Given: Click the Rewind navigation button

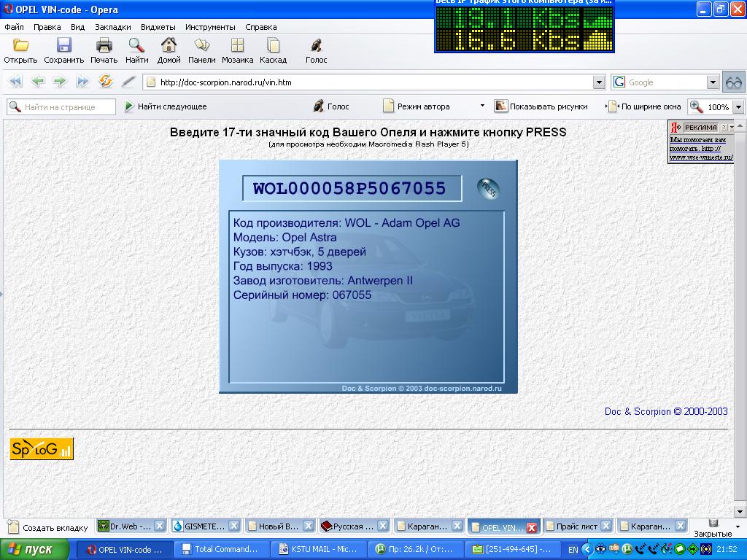Looking at the screenshot, I should pyautogui.click(x=15, y=82).
